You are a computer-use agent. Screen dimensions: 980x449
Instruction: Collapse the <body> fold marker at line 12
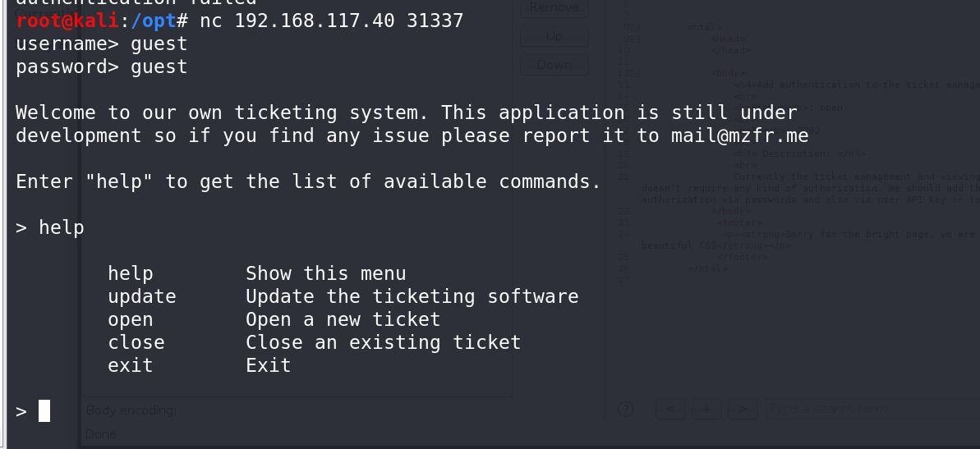point(634,74)
